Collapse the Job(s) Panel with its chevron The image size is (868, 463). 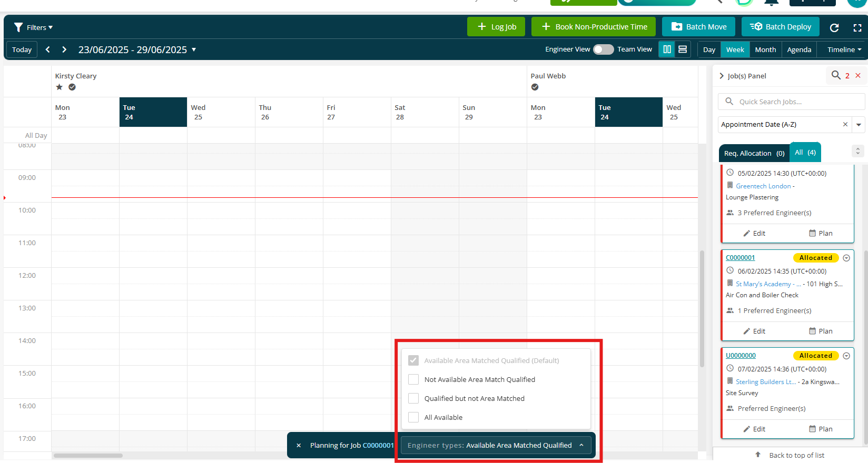722,76
